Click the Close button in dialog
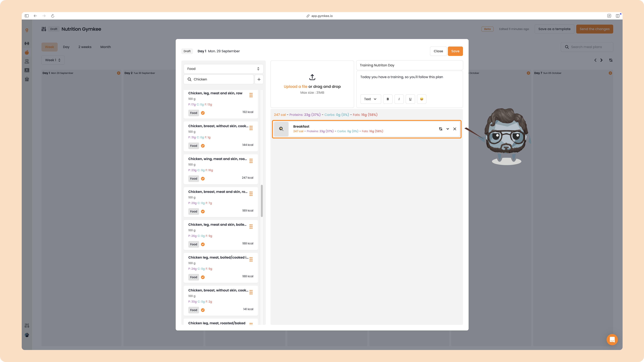Image resolution: width=644 pixels, height=362 pixels. tap(438, 51)
